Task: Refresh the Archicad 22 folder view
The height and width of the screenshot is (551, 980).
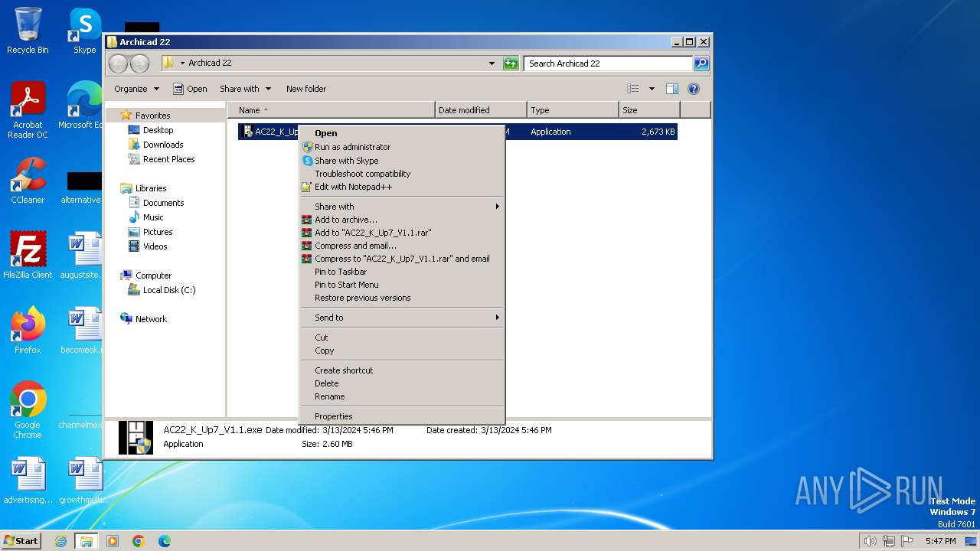Action: click(x=511, y=64)
